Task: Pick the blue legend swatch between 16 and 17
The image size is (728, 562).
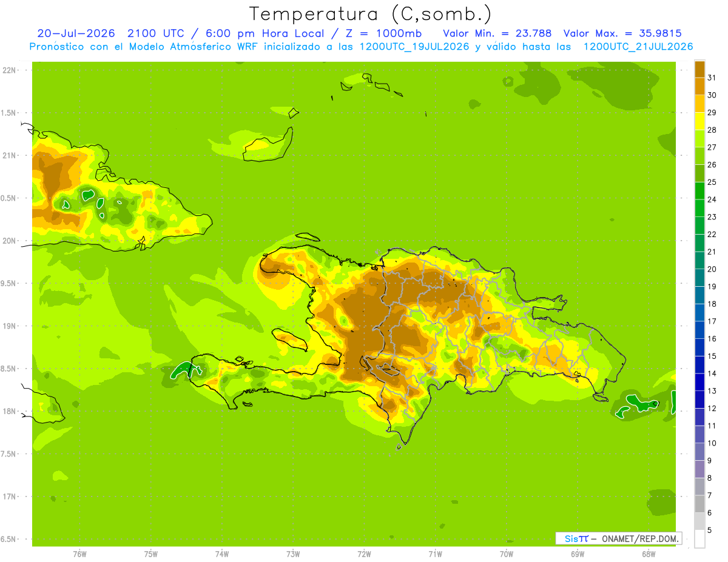Action: point(699,330)
